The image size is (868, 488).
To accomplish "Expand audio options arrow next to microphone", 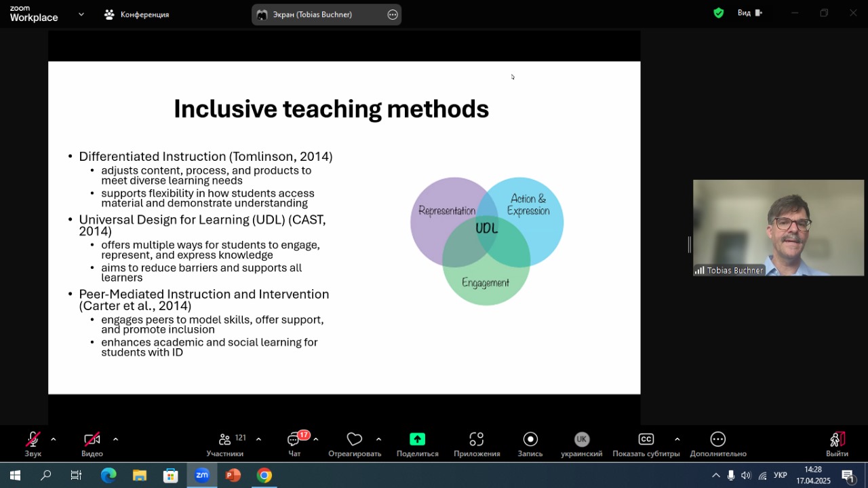I will pos(54,439).
